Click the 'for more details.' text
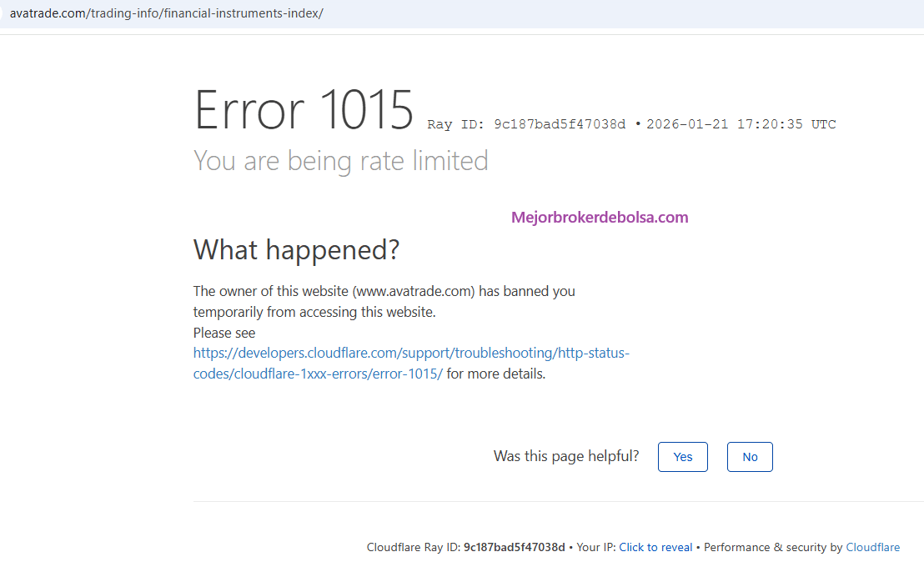This screenshot has height=582, width=924. 495,374
